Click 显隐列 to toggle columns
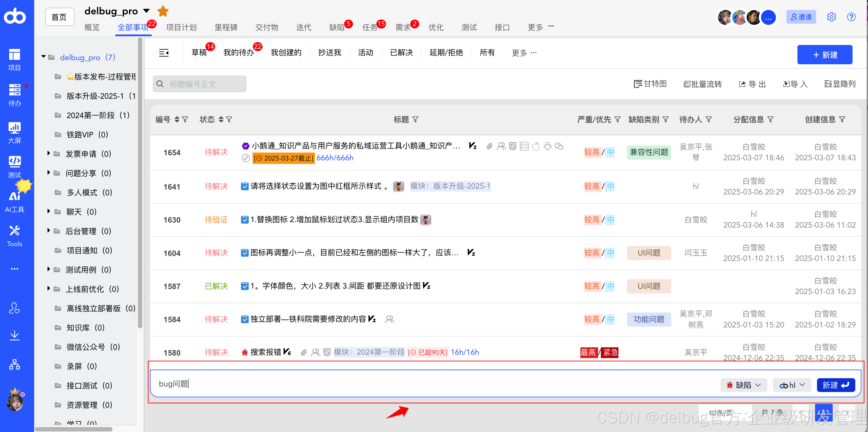The height and width of the screenshot is (432, 868). pyautogui.click(x=840, y=84)
